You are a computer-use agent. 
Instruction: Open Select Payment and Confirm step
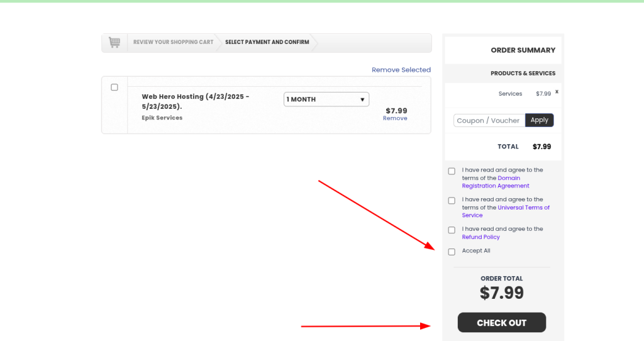coord(267,42)
